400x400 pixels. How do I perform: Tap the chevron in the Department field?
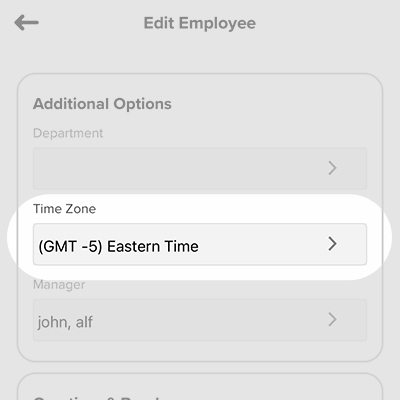pos(332,168)
